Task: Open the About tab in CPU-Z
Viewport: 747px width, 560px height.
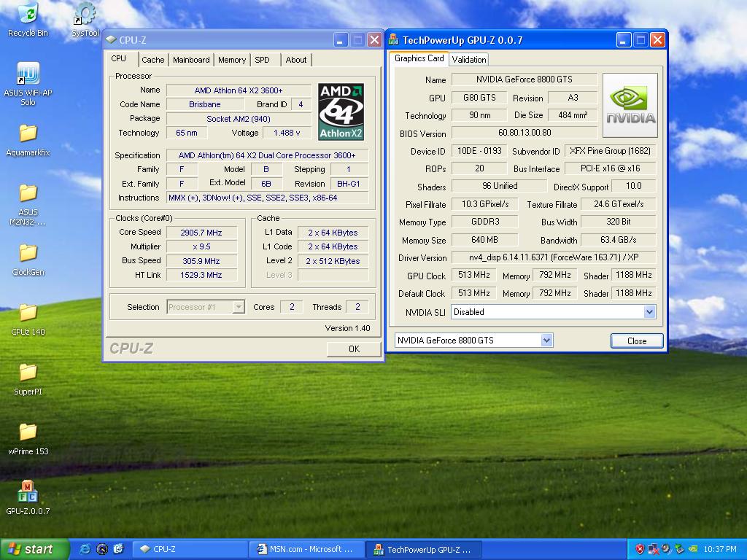Action: coord(296,60)
